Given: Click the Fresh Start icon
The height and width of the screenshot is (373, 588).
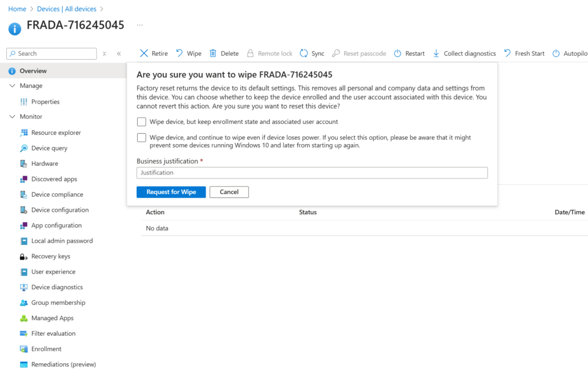Looking at the screenshot, I should pyautogui.click(x=508, y=53).
